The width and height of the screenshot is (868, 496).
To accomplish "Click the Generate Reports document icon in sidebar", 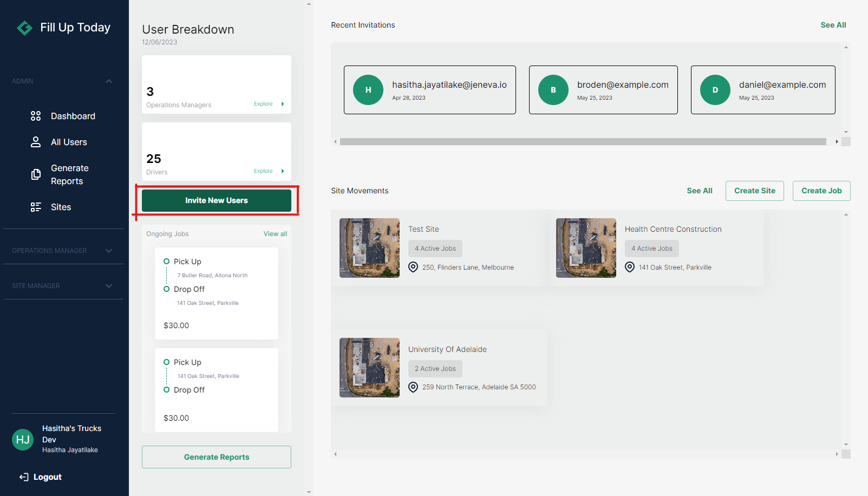I will tap(36, 174).
